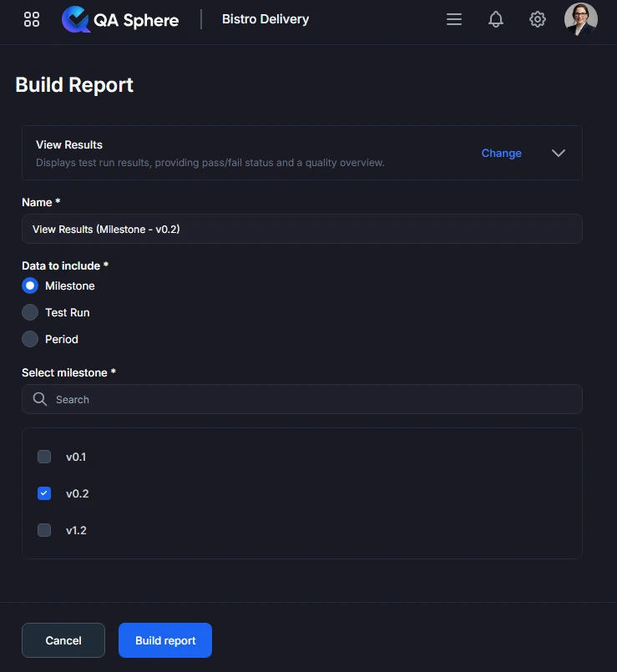
Task: Open the apps grid icon top-left
Action: pyautogui.click(x=31, y=18)
